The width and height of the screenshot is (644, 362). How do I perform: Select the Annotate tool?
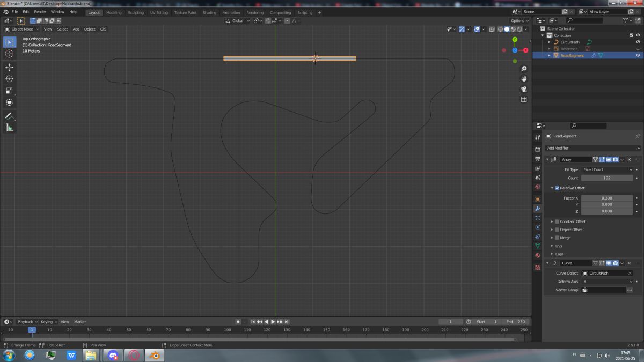(x=9, y=116)
